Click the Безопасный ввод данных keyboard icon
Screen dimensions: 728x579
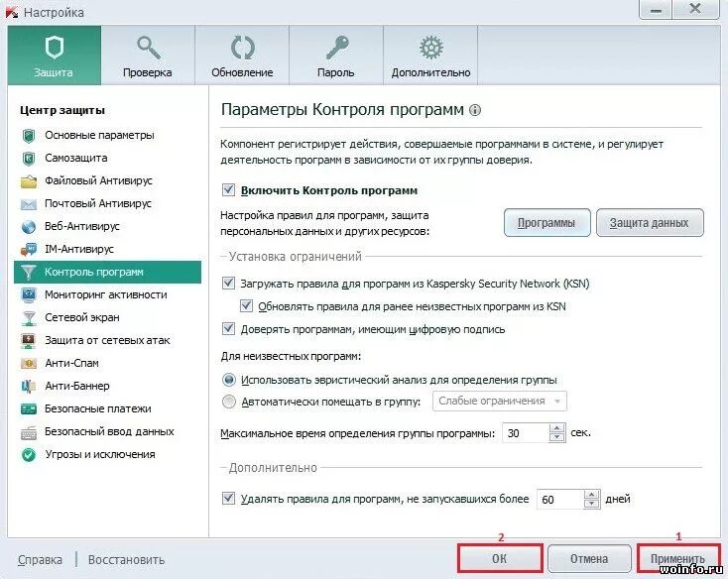[x=29, y=432]
